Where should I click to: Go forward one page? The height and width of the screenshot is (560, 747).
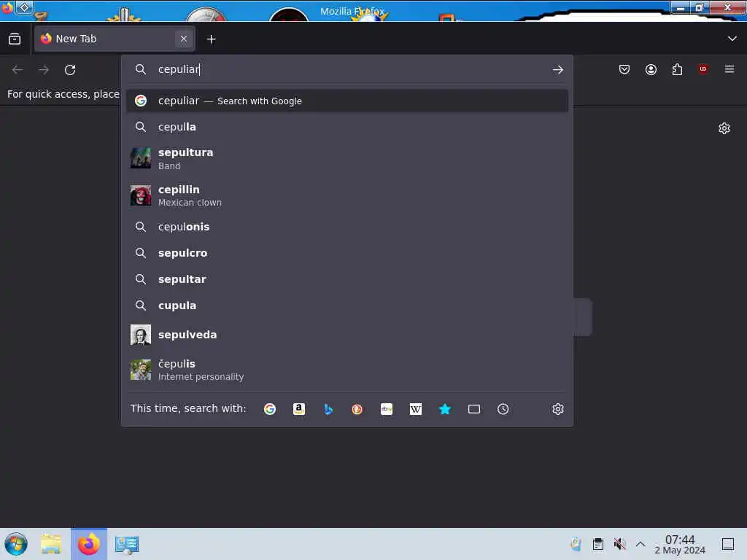click(x=44, y=70)
